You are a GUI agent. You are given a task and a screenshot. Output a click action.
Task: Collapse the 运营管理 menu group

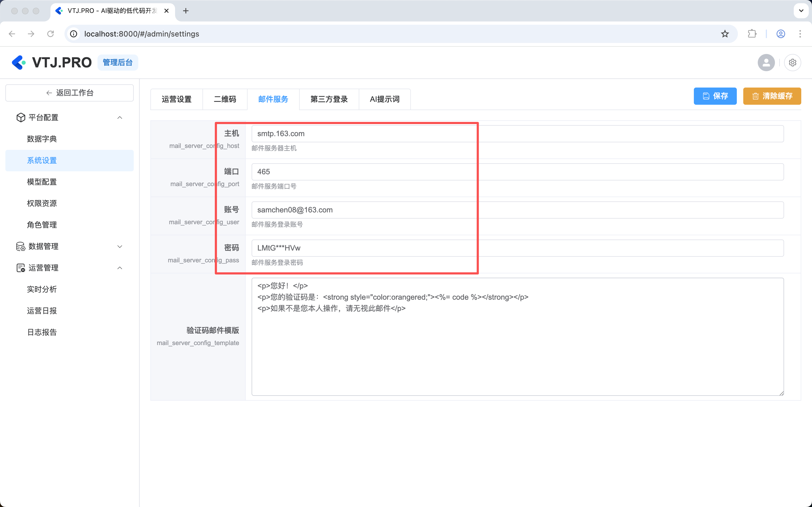tap(120, 268)
